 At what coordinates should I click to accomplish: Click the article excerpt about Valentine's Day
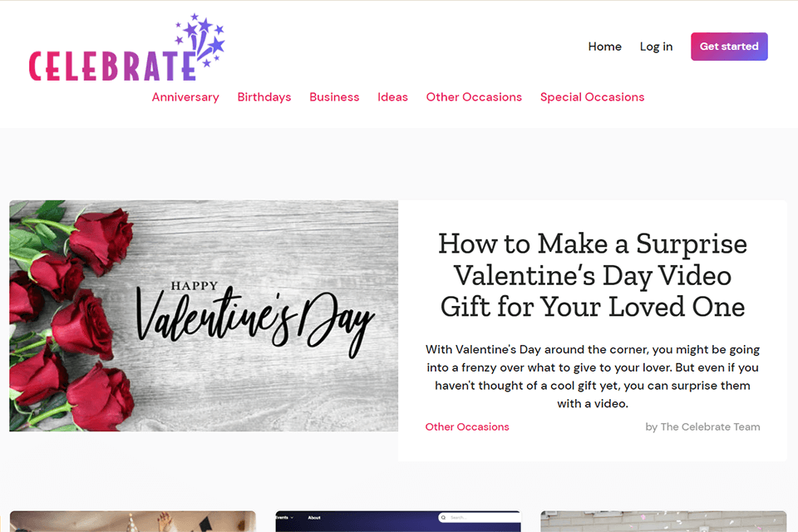592,377
